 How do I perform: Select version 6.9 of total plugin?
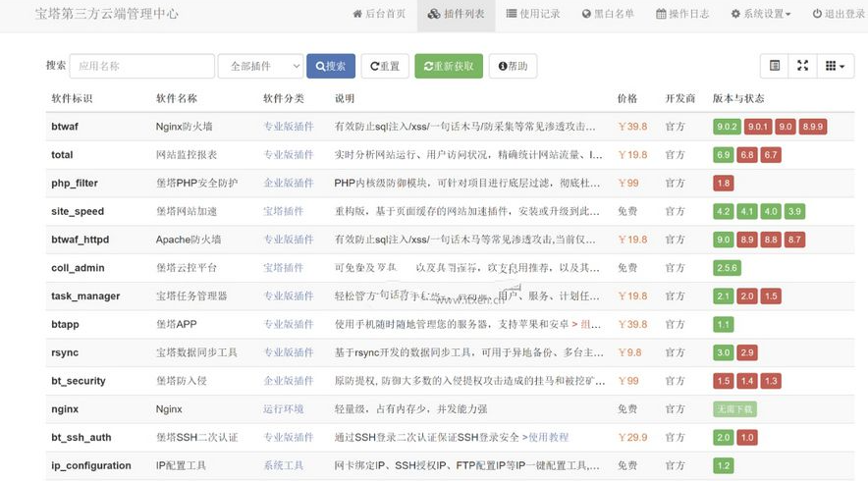pyautogui.click(x=724, y=154)
